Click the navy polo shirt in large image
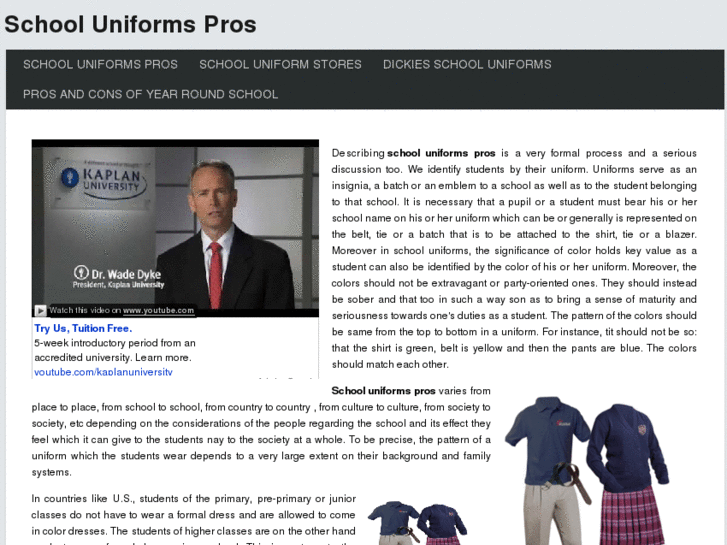 pyautogui.click(x=547, y=438)
